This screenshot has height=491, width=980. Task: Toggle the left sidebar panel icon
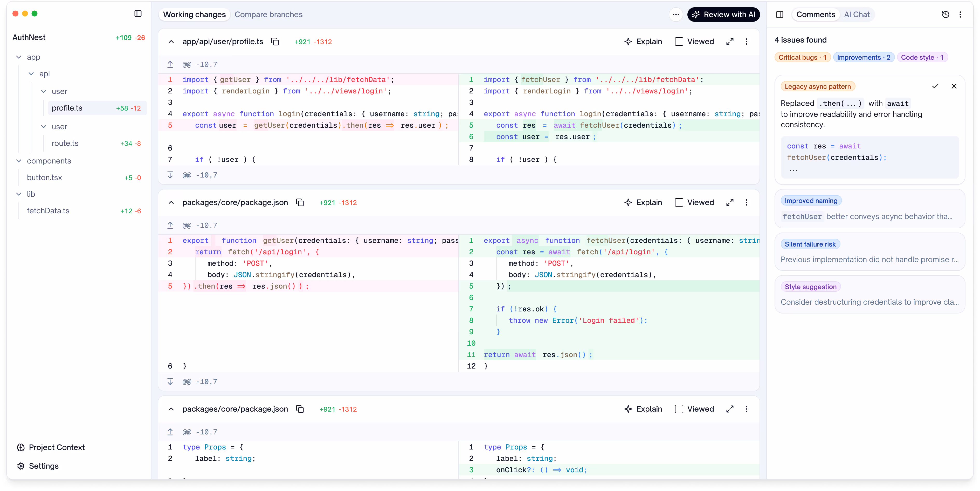(x=138, y=14)
